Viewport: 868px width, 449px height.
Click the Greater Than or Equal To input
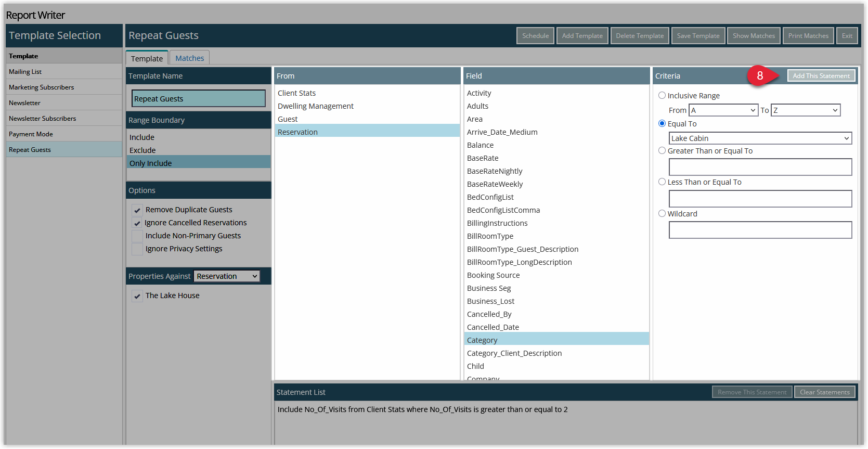coord(760,167)
